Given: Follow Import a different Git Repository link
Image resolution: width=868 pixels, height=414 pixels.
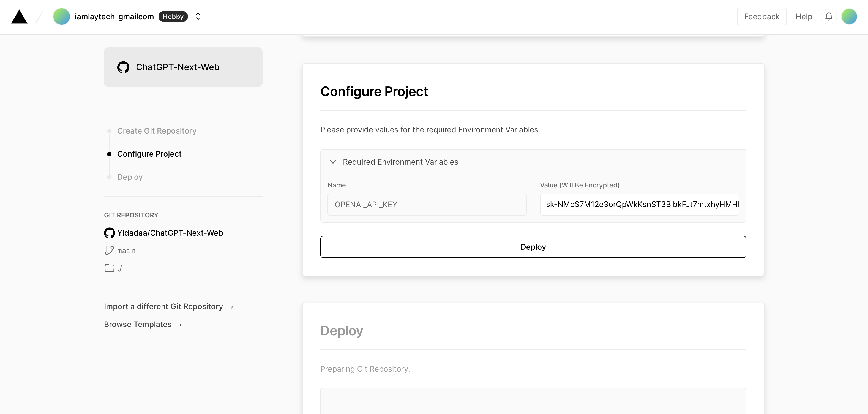Looking at the screenshot, I should pos(168,306).
